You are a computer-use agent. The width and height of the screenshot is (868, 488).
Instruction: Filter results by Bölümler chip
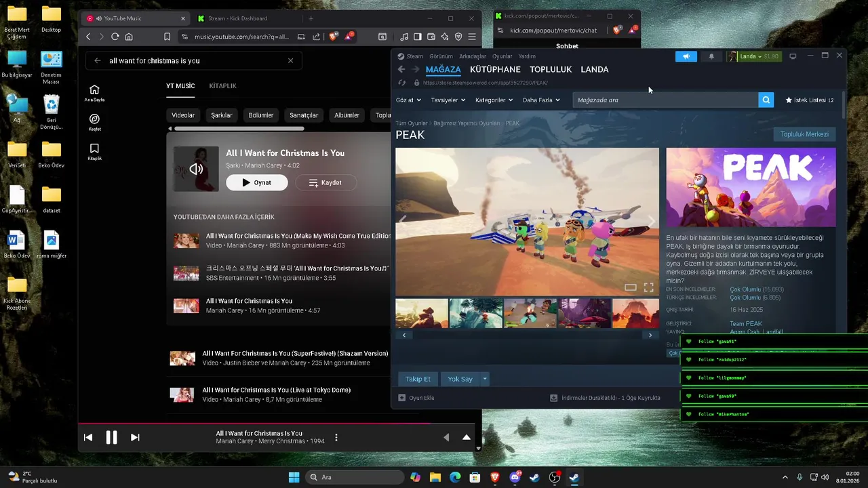(x=261, y=115)
